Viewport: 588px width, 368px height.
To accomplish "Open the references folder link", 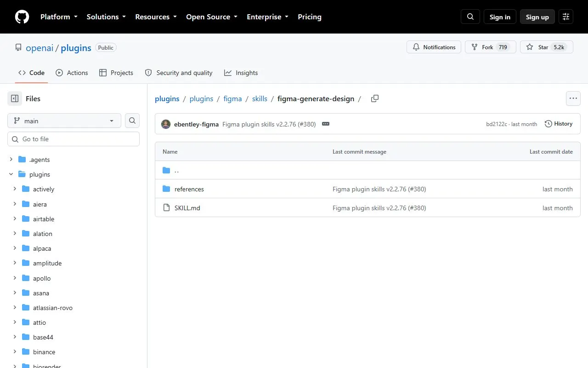I will [x=189, y=189].
